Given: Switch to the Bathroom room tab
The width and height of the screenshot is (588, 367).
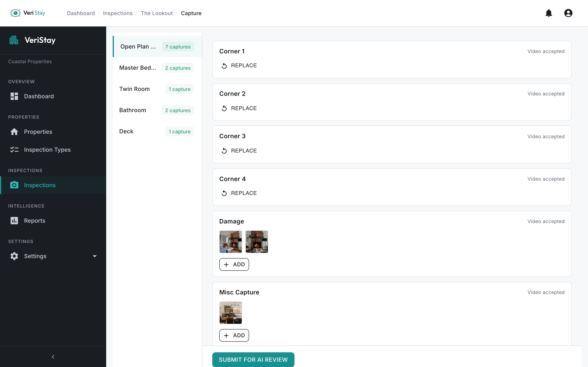Looking at the screenshot, I should 133,110.
